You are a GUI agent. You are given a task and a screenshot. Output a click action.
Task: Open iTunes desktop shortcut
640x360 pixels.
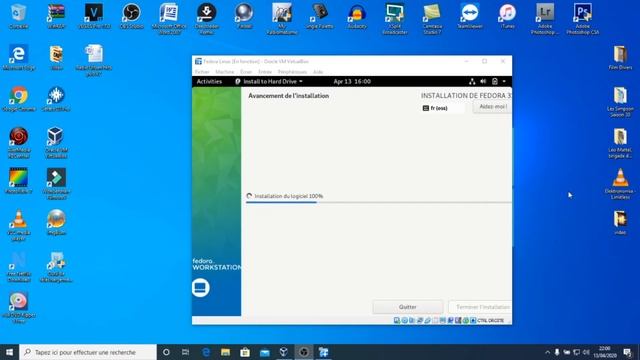(x=507, y=16)
